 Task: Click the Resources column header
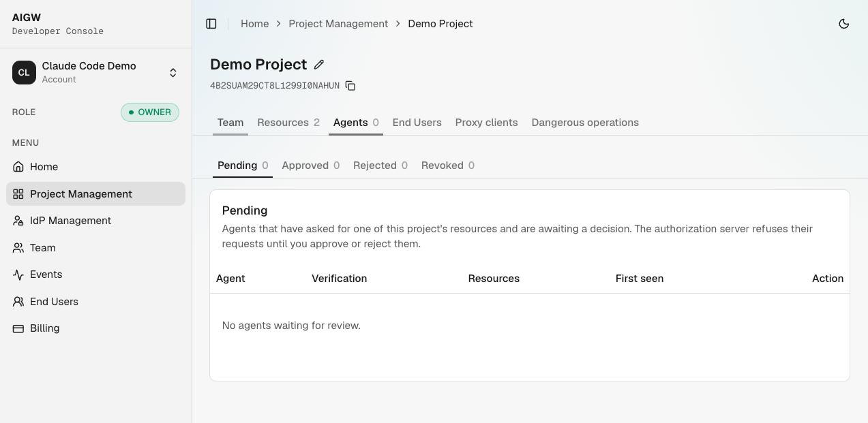[x=494, y=279]
